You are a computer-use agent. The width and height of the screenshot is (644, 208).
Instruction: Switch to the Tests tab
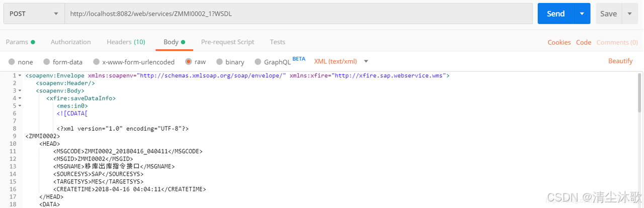coord(277,42)
